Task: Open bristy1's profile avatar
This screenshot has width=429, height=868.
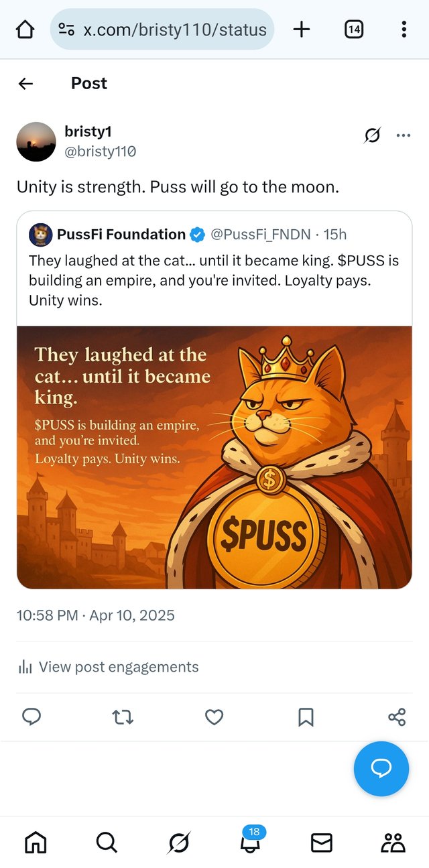Action: tap(36, 141)
